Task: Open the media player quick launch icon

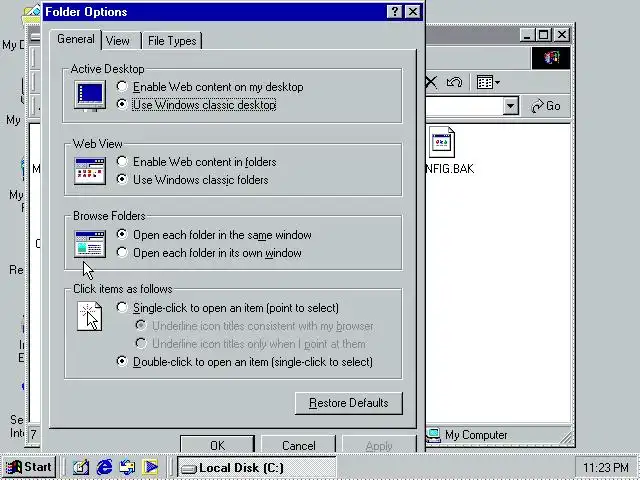Action: point(150,467)
